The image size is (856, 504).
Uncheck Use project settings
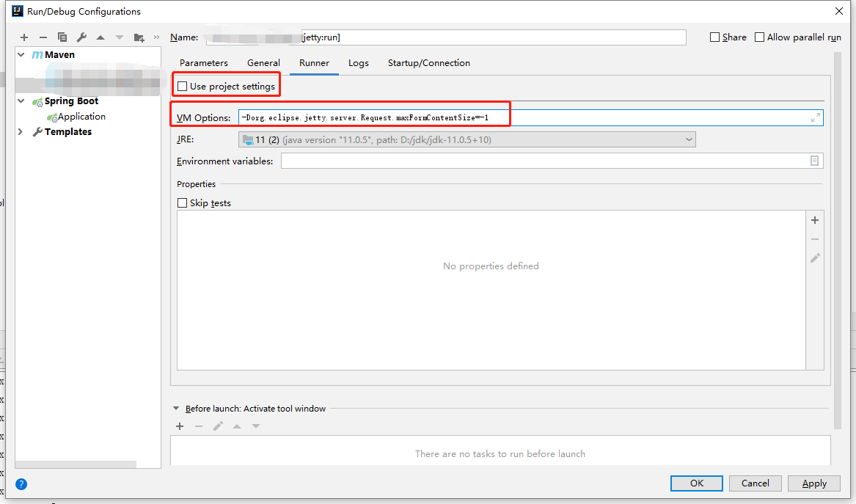tap(181, 85)
